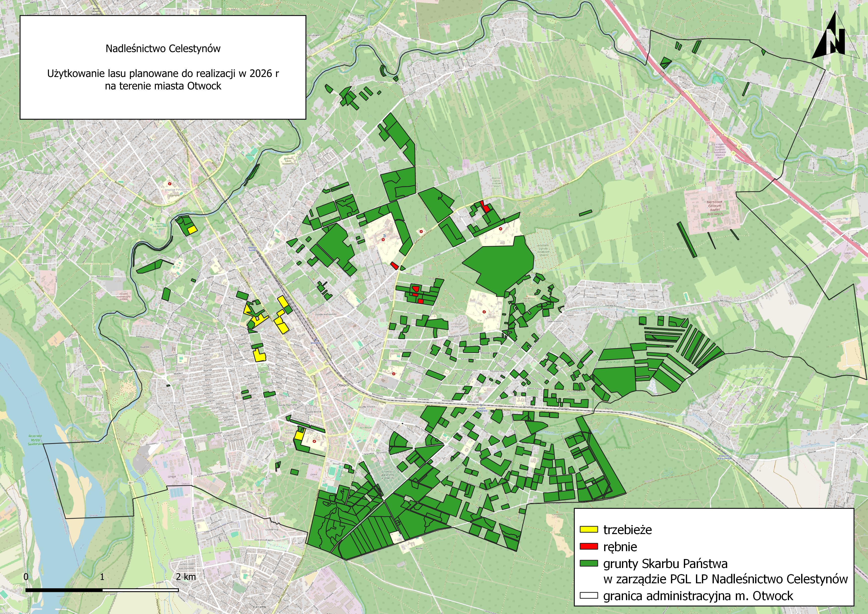Click the green grunty Skarbu Państwa legend swatch
The image size is (868, 614).
coord(589,564)
